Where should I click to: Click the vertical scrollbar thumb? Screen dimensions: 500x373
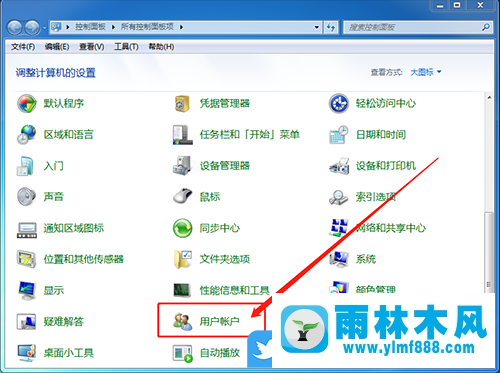pos(489,252)
